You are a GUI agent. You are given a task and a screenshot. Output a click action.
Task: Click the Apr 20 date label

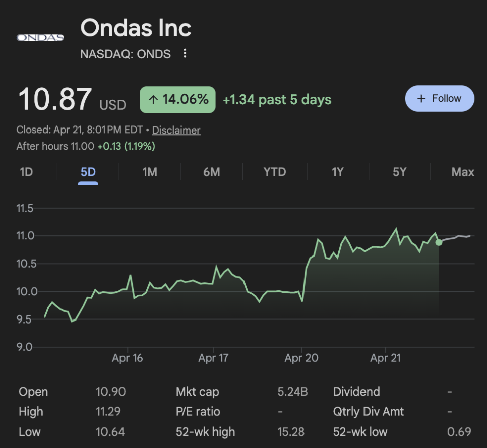coord(301,358)
